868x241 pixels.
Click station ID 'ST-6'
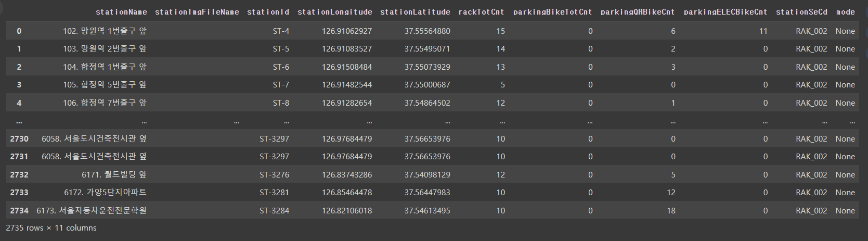click(281, 67)
